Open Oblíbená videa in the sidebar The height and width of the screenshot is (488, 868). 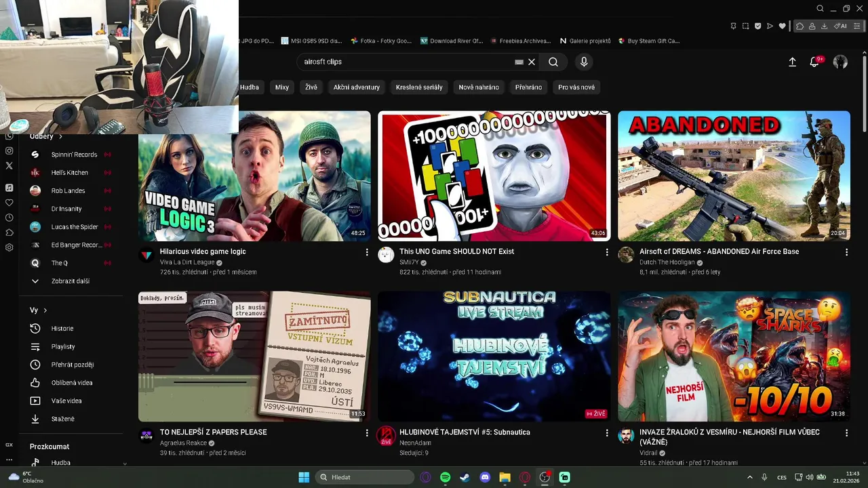click(x=71, y=382)
